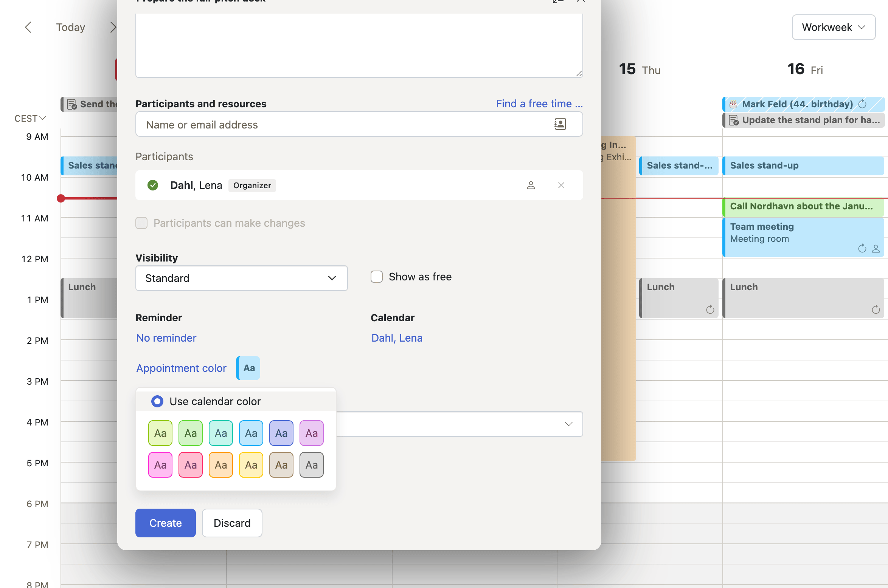This screenshot has height=588, width=888.
Task: Click task icon on Send the event
Action: (x=72, y=104)
